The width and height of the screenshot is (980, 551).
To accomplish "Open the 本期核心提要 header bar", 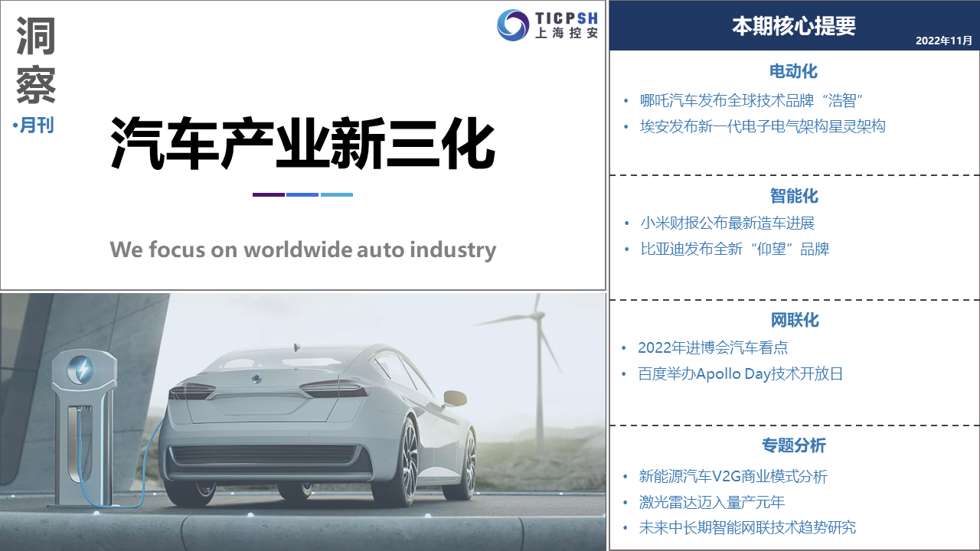I will (x=794, y=25).
